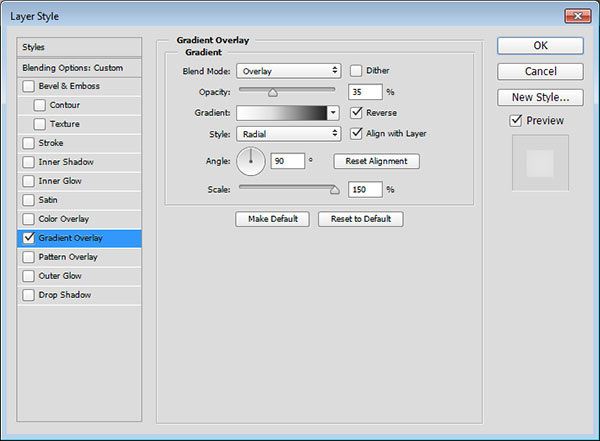Click the Opacity slider

coord(288,91)
